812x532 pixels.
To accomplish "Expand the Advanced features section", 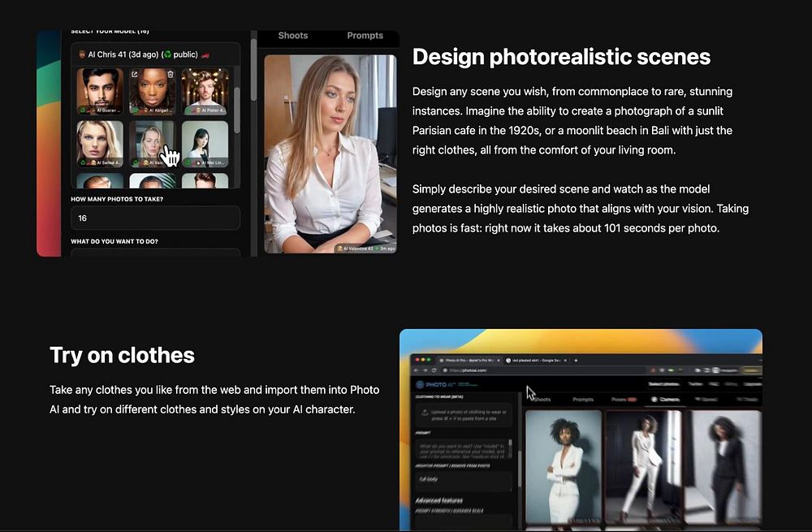I will (x=439, y=500).
